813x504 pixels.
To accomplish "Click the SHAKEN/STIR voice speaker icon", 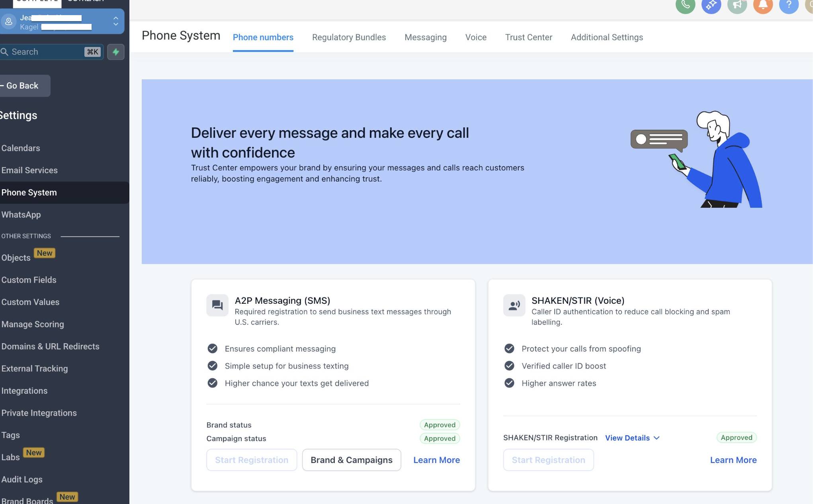I will [514, 305].
